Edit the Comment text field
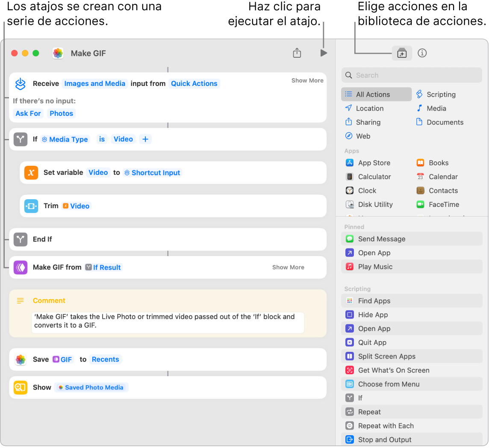 [168, 323]
